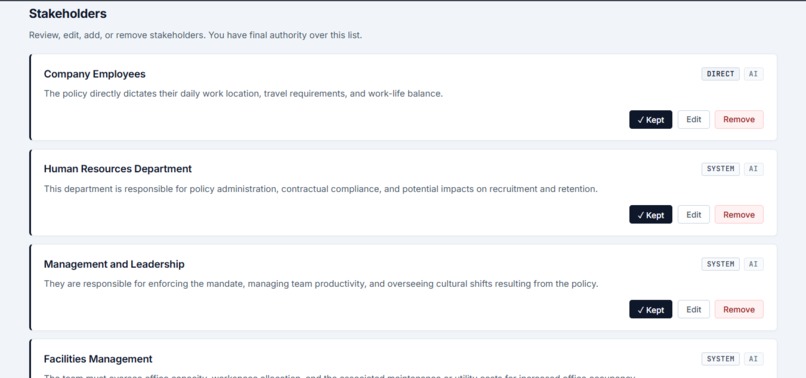The image size is (806, 378).
Task: Click the SYSTEM badge on Human Resources Department
Action: (720, 169)
